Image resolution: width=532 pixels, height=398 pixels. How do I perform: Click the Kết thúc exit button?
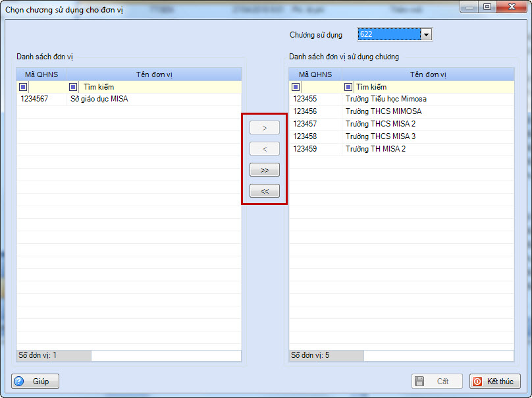tap(495, 382)
